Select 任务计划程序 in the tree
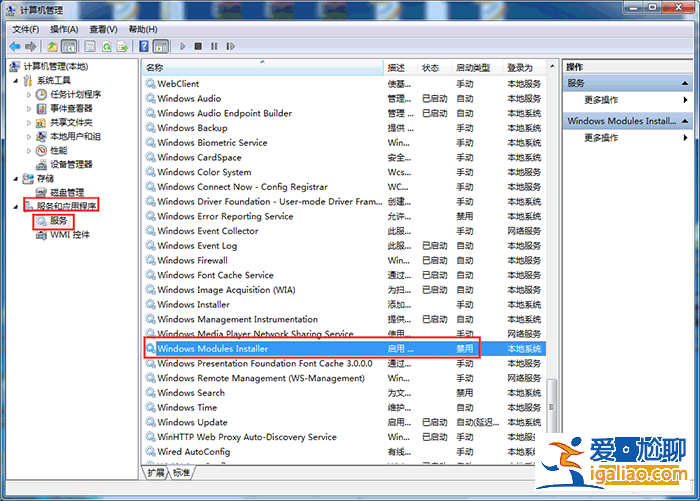The height and width of the screenshot is (501, 700). pyautogui.click(x=75, y=94)
